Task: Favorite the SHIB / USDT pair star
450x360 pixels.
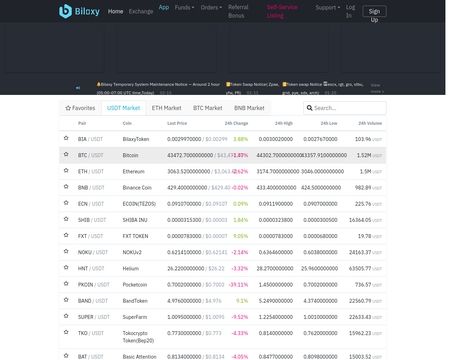Action: pos(66,219)
